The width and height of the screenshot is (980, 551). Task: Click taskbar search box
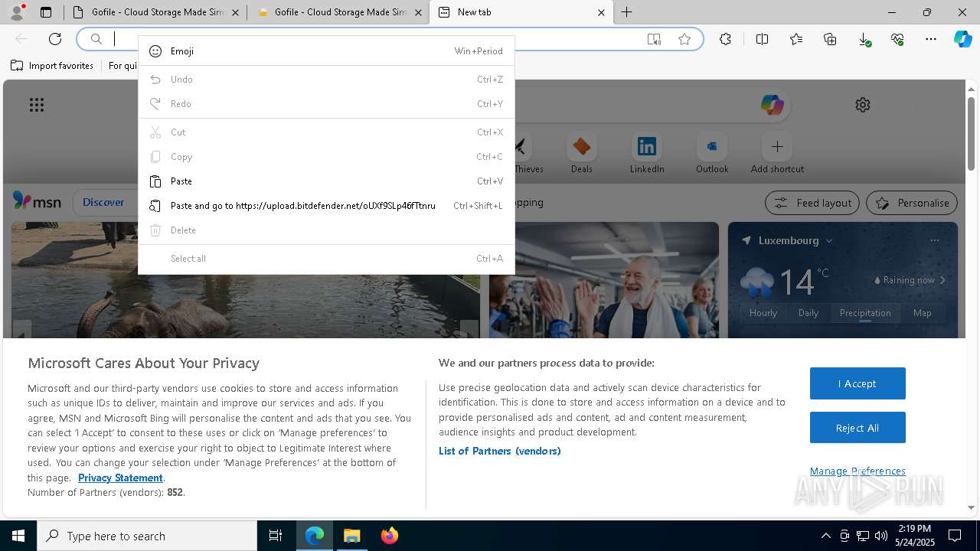[x=147, y=536]
